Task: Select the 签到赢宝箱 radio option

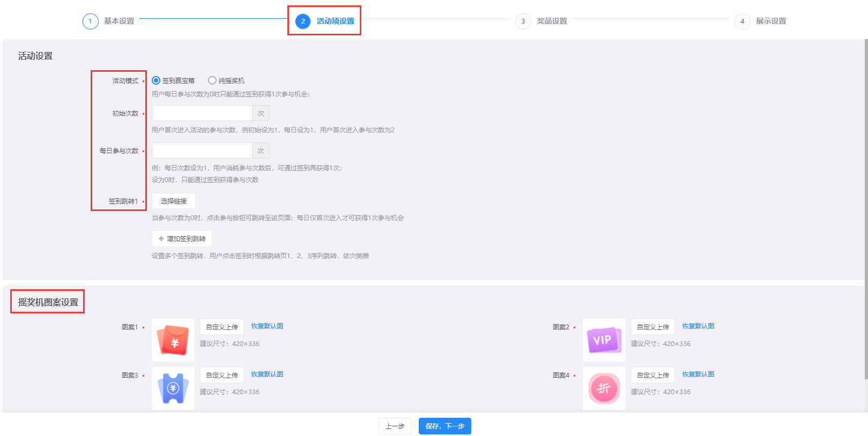Action: [156, 80]
